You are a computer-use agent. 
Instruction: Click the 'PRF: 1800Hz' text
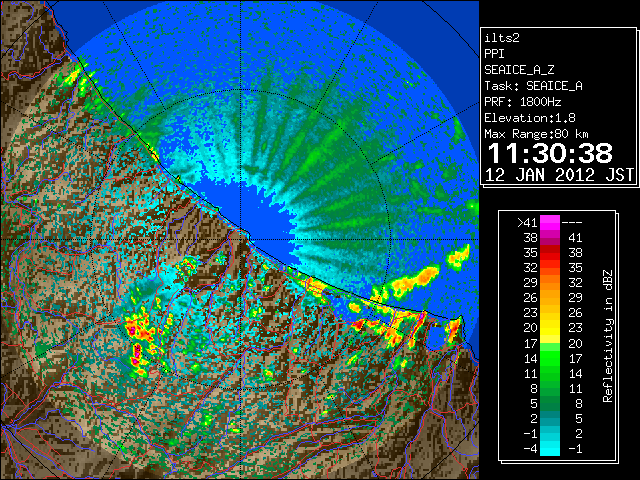pyautogui.click(x=522, y=102)
